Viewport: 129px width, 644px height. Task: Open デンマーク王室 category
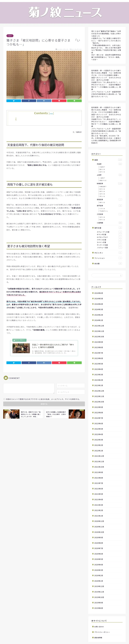(102, 245)
